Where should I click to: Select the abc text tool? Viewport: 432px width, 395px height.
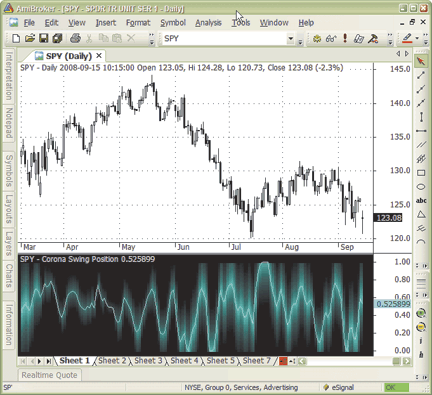(421, 200)
